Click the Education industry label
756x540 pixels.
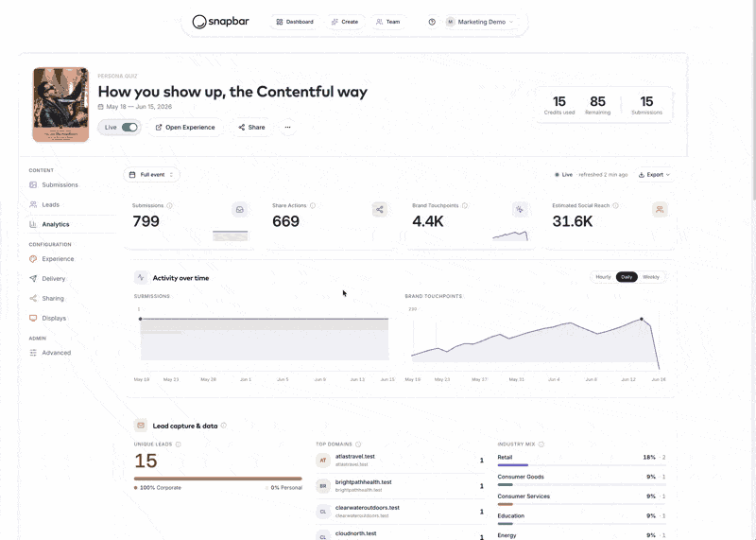click(511, 515)
